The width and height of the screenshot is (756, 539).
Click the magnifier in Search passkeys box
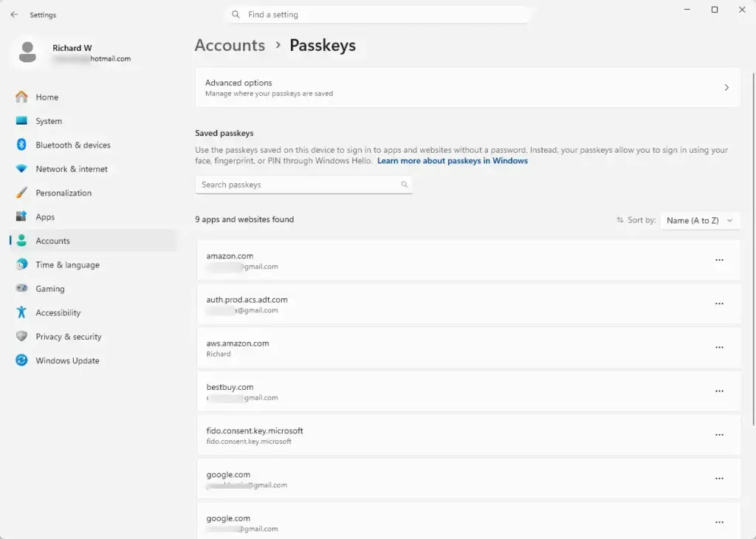(x=404, y=185)
